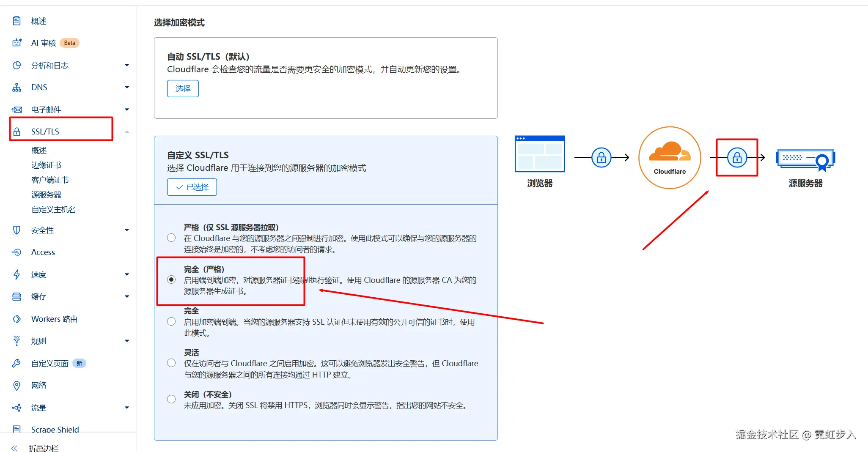Open the 源服务器 submenu item
The width and height of the screenshot is (868, 452).
[47, 195]
